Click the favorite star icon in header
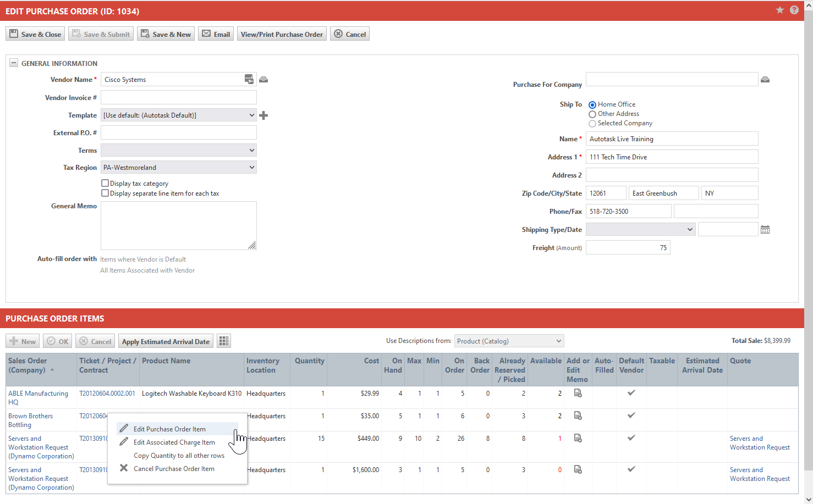813x504 pixels. (779, 10)
